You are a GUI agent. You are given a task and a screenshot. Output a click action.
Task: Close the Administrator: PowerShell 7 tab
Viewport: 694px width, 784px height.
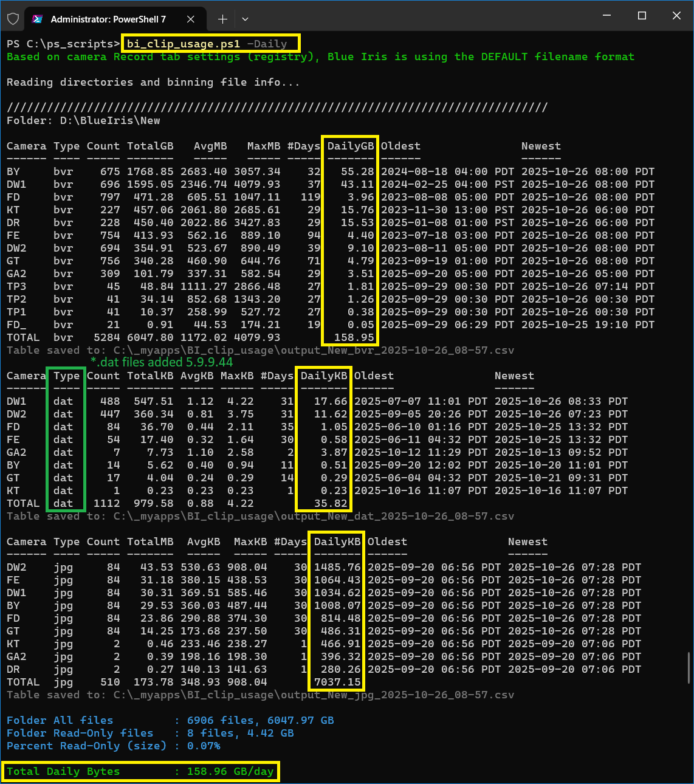(191, 19)
